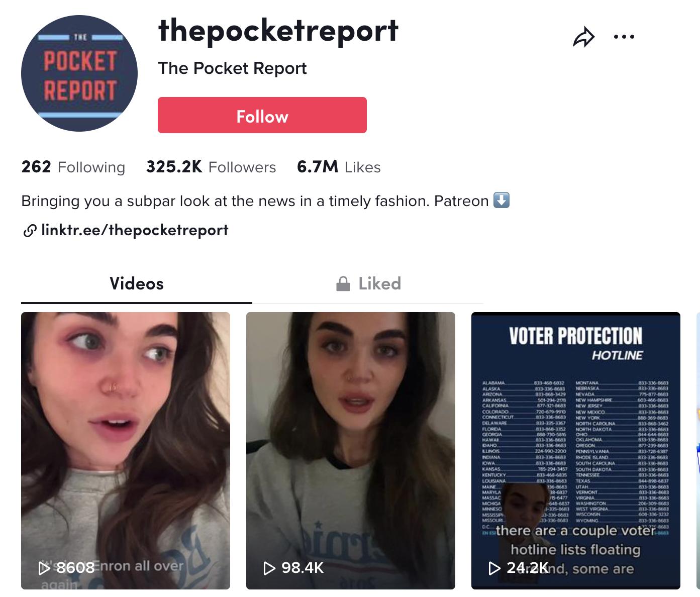Viewport: 700px width, 597px height.
Task: Click the down-arrow emoji after Patreon
Action: (x=502, y=200)
